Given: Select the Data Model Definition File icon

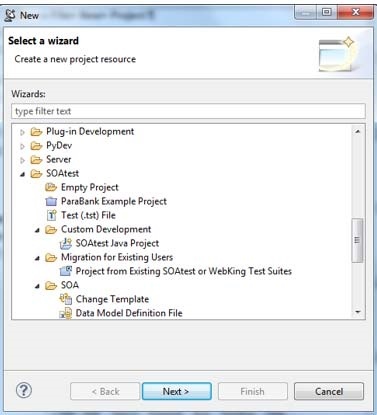Looking at the screenshot, I should tap(66, 313).
